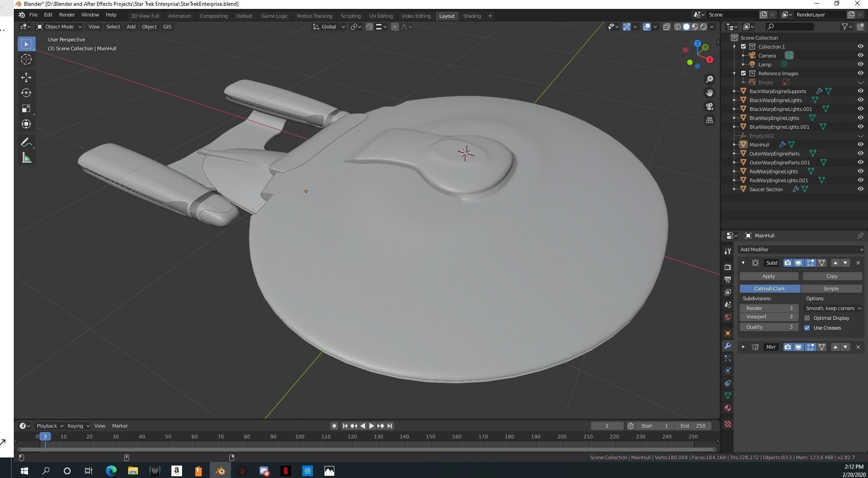
Task: Open the View Layer properties tab
Action: (x=728, y=292)
